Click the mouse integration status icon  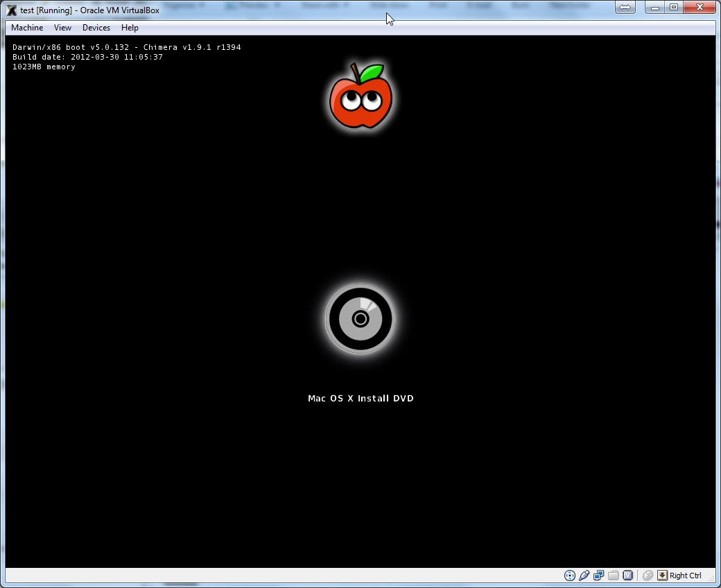648,575
